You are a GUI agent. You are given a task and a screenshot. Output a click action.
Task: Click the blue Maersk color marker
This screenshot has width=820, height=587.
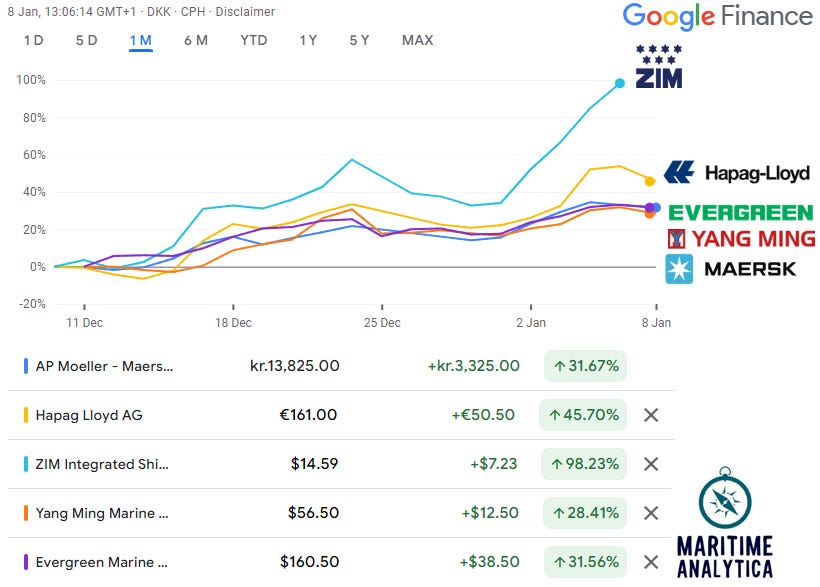point(26,366)
